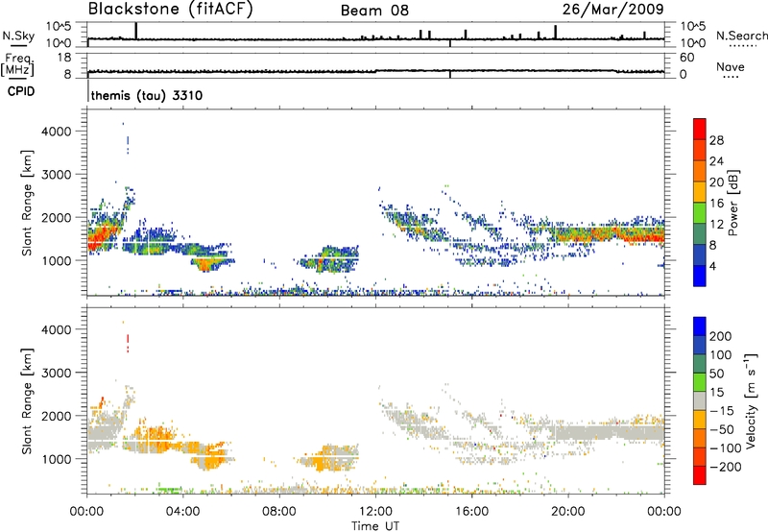Click the "4000" tick on the velocity panel
Screen dimensions: 768x532
[56, 329]
